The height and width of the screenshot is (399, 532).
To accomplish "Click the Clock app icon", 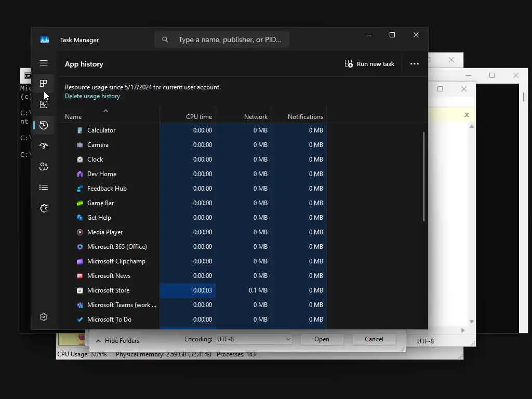I will (x=79, y=159).
